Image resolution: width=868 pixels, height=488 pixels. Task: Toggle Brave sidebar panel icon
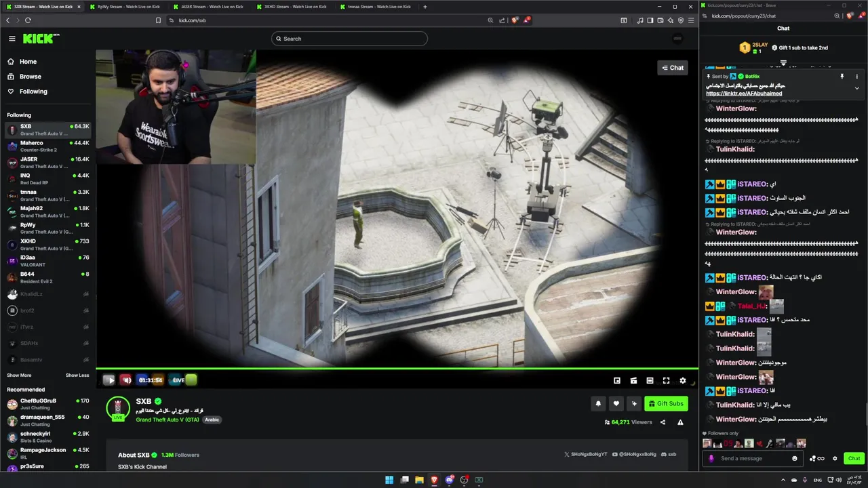pyautogui.click(x=650, y=20)
